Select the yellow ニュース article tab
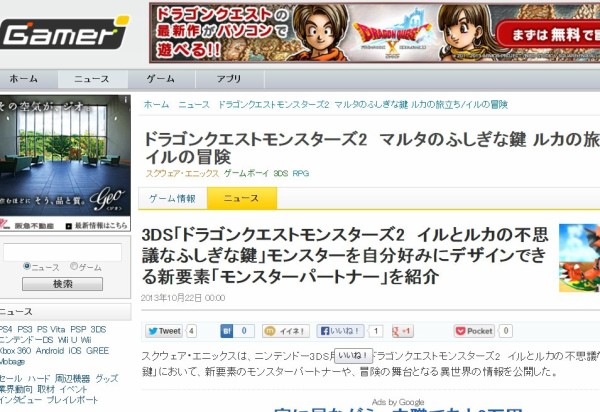 (241, 198)
